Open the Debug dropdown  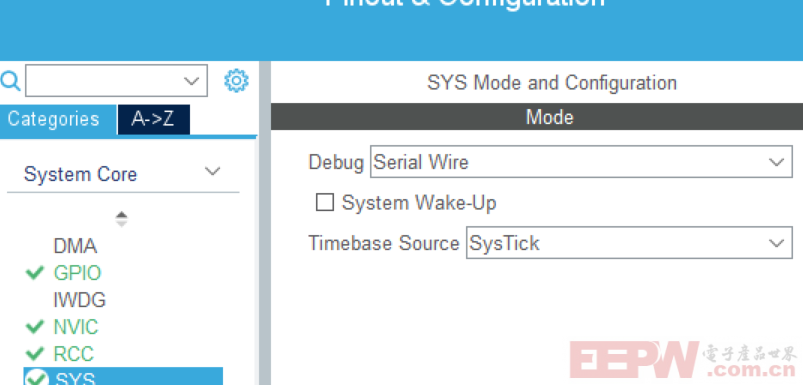tap(581, 162)
